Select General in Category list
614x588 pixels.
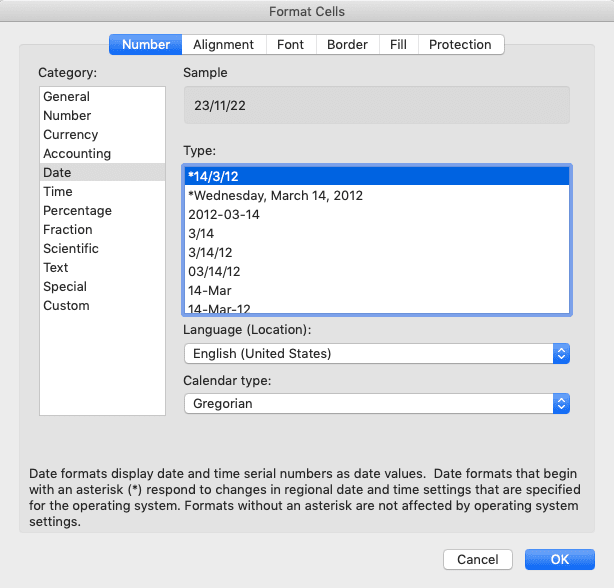[x=103, y=96]
